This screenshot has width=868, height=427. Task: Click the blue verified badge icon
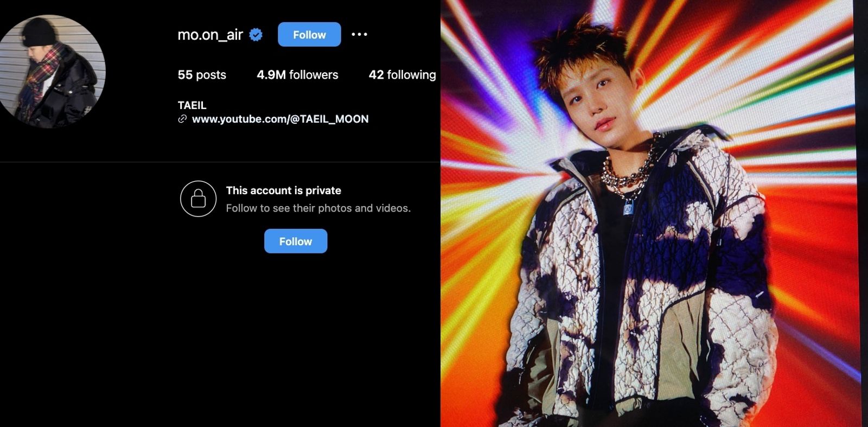[256, 35]
